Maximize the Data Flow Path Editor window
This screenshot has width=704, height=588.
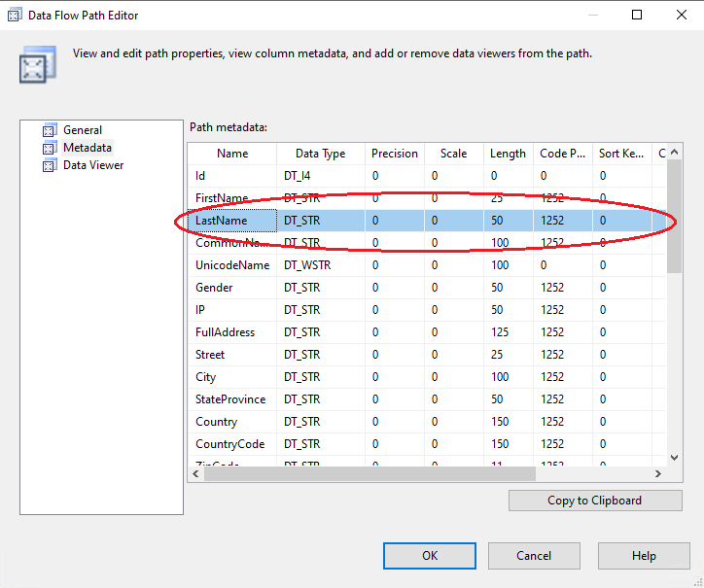pos(637,16)
